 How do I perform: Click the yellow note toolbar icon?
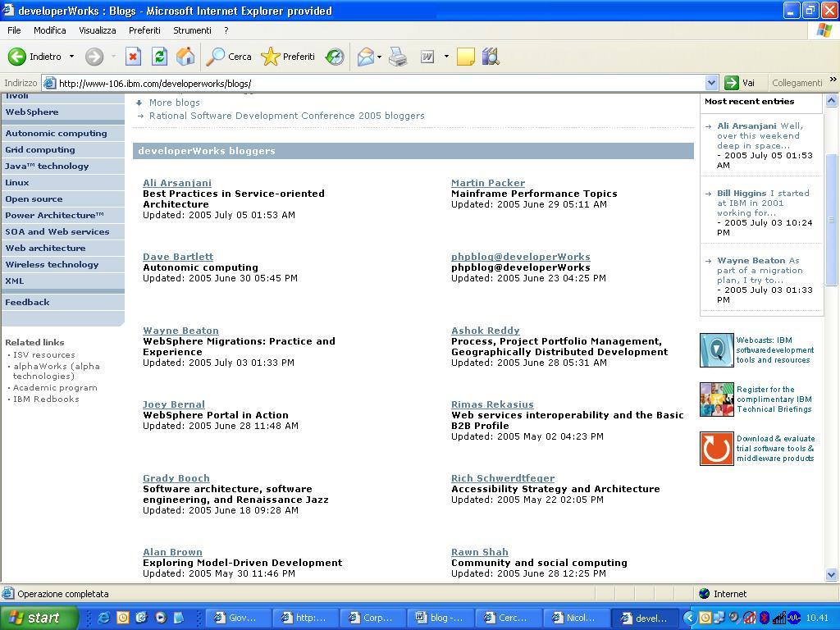coord(465,57)
